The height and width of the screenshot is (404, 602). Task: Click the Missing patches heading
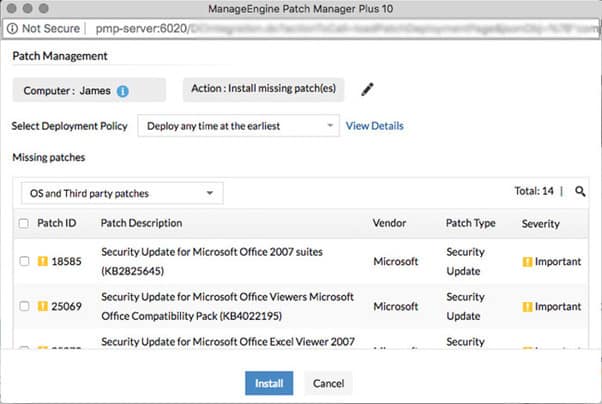point(49,157)
